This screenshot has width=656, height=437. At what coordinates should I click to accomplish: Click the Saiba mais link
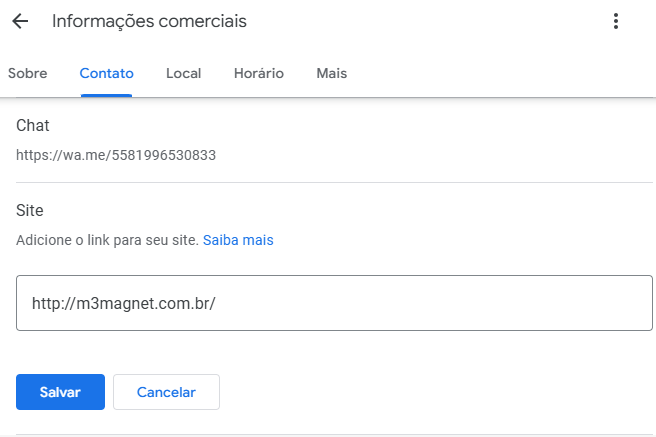(238, 240)
